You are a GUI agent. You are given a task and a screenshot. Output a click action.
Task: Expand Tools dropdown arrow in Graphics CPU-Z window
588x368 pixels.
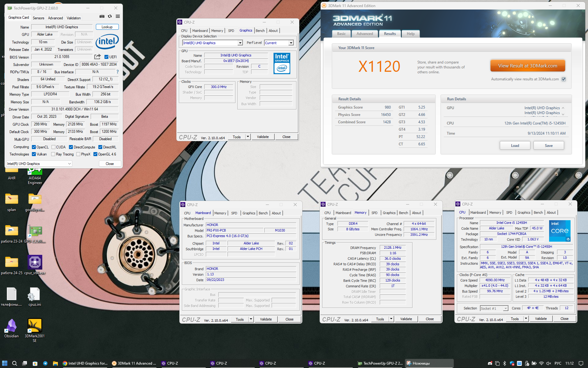248,137
